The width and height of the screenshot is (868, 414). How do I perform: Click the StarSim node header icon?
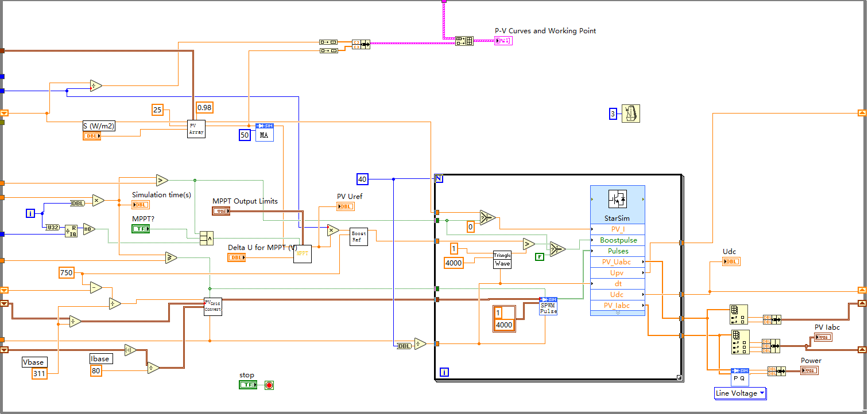coord(617,199)
